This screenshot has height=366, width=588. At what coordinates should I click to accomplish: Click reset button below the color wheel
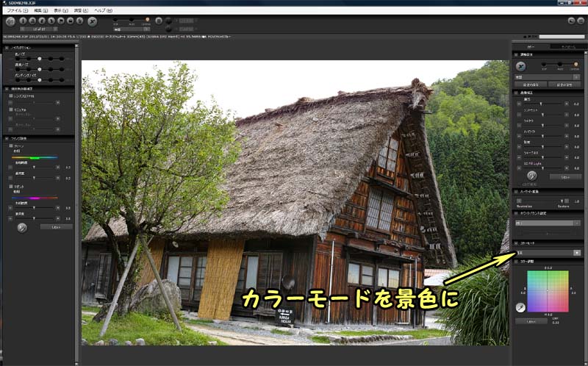pyautogui.click(x=531, y=321)
